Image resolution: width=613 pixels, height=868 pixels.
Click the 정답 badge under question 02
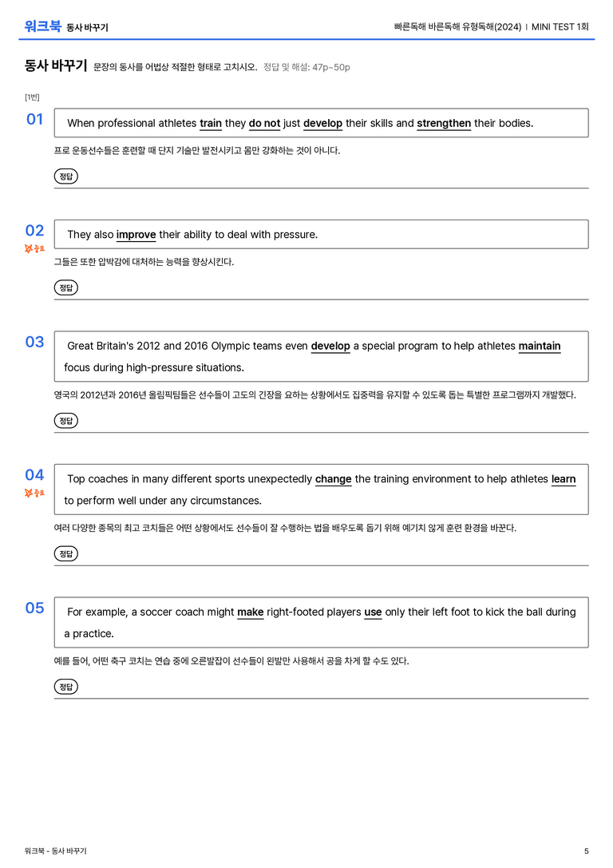point(65,287)
